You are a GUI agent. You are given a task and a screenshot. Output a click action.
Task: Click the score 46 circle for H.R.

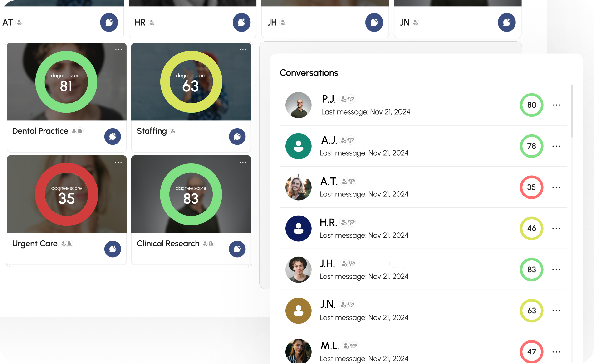click(531, 229)
